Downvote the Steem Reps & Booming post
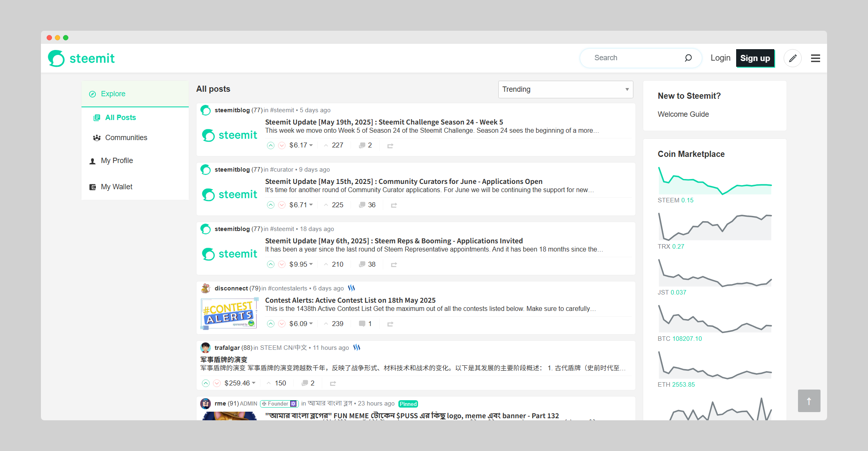868x451 pixels. click(282, 265)
